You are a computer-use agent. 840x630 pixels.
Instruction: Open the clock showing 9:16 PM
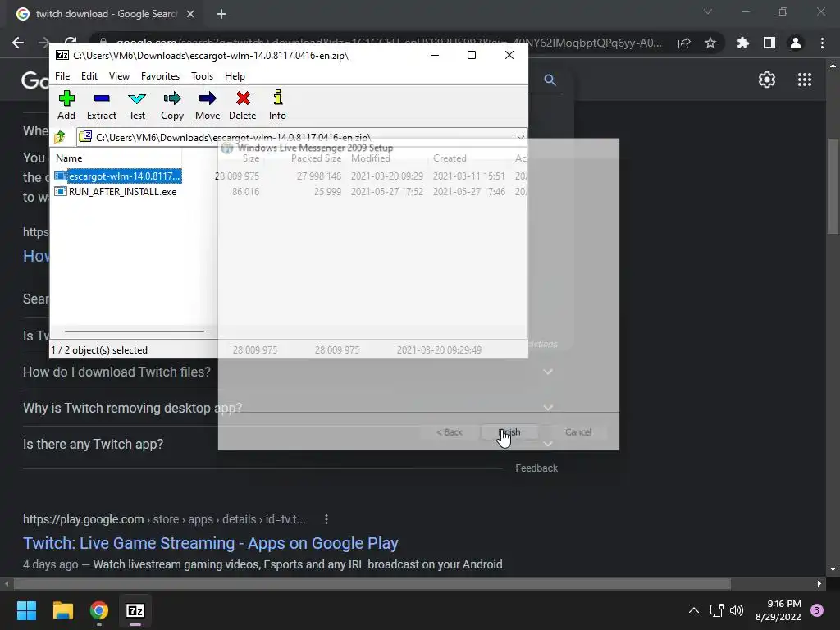[778, 610]
